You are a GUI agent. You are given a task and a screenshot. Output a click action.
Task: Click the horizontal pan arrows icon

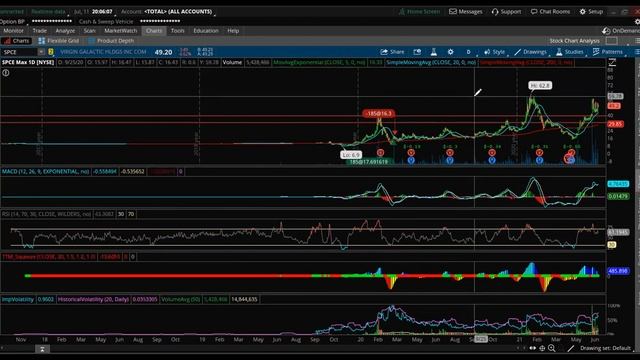click(533, 348)
